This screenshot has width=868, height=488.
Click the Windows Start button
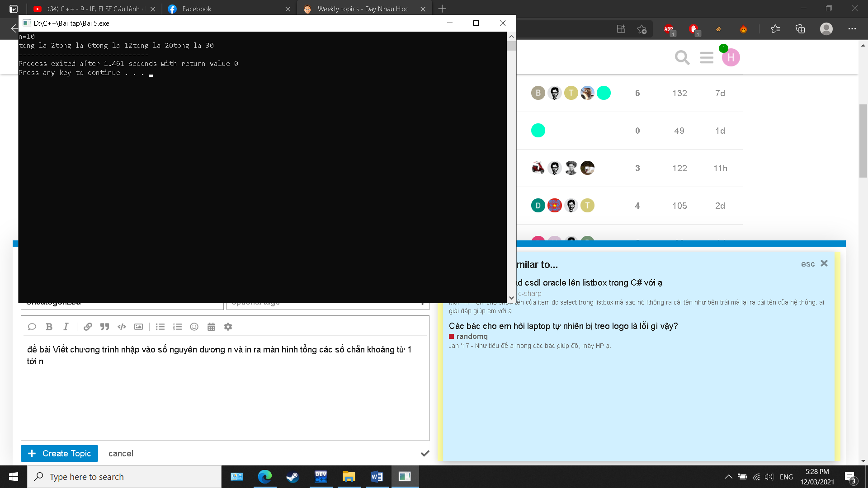coord(14,477)
